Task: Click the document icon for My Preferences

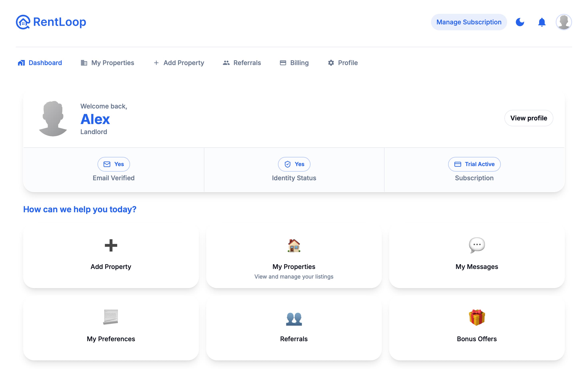Action: pyautogui.click(x=111, y=318)
